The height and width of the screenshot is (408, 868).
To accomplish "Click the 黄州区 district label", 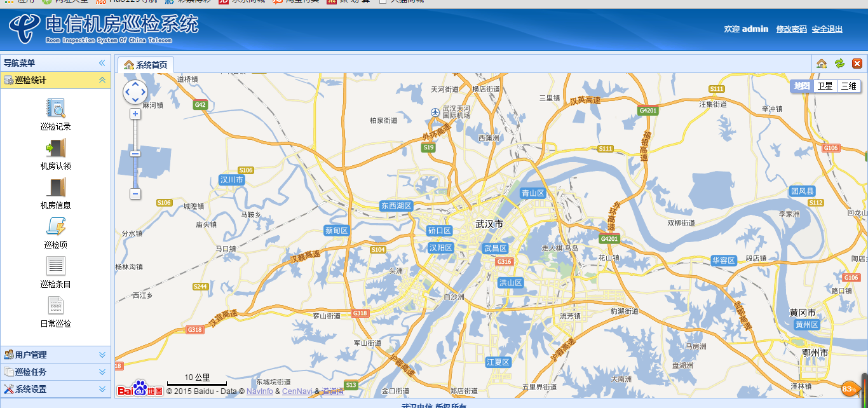I will tap(806, 325).
